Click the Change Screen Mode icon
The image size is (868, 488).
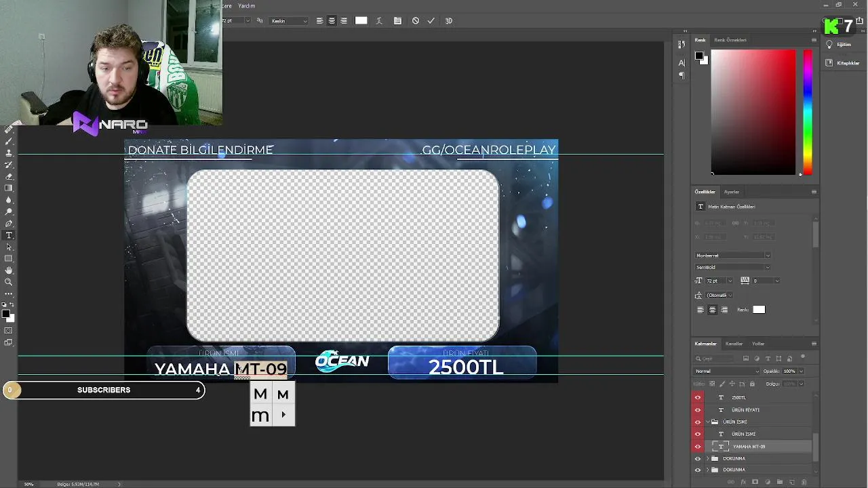9,342
